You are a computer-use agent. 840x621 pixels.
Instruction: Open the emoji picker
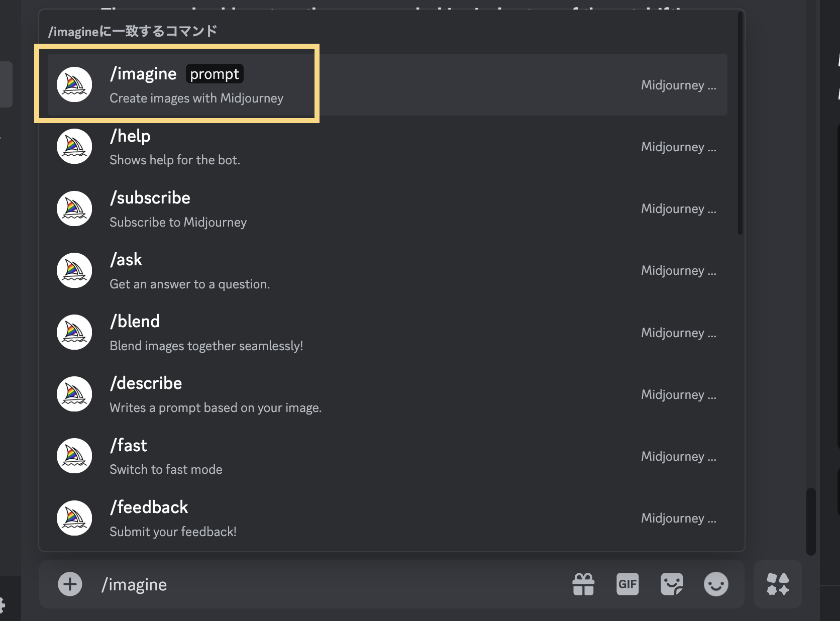tap(716, 584)
